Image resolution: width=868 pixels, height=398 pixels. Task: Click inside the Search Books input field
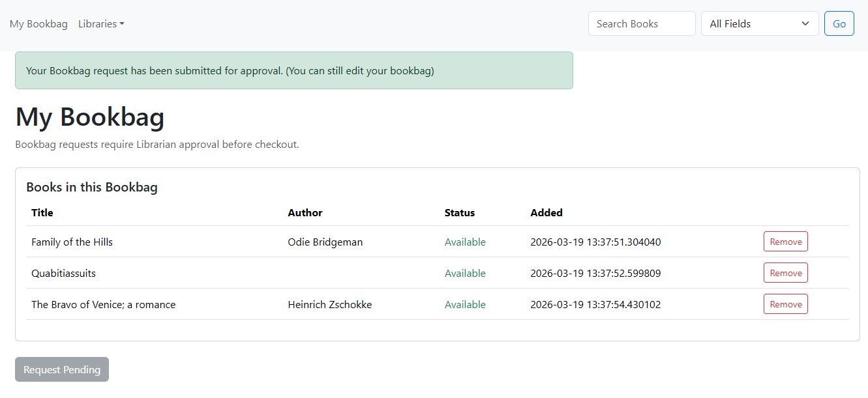pyautogui.click(x=641, y=23)
